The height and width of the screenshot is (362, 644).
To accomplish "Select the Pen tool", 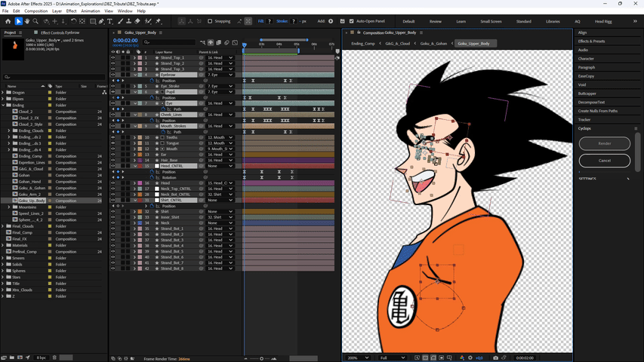I will [x=101, y=21].
